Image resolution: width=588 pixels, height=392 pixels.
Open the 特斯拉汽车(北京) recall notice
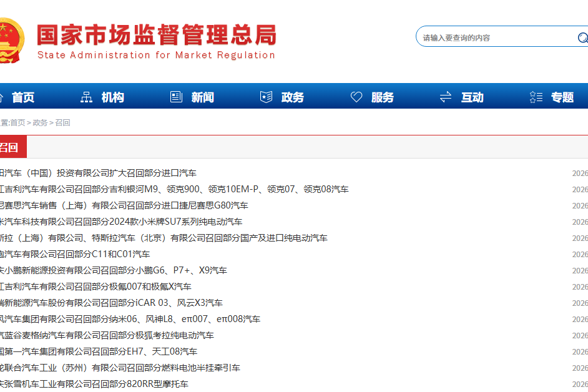pyautogui.click(x=164, y=238)
